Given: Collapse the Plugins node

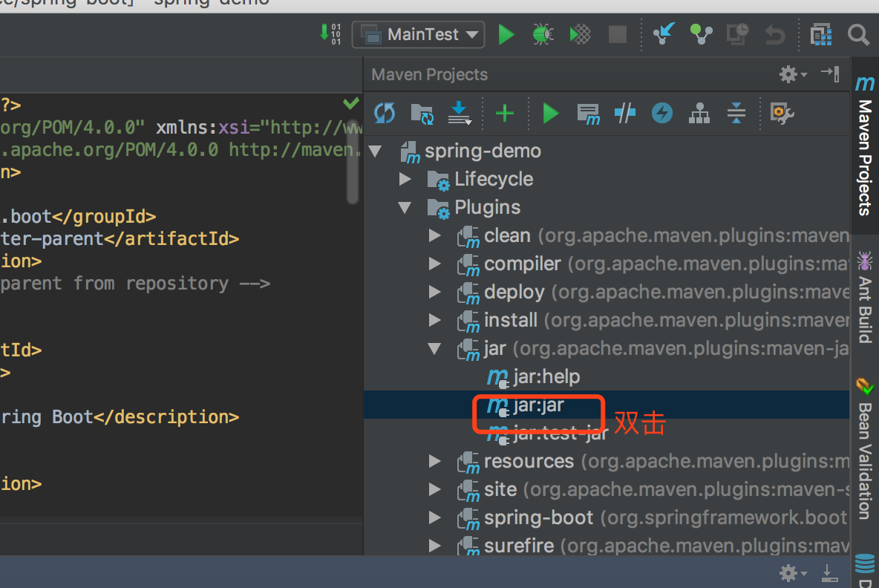Looking at the screenshot, I should click(x=405, y=208).
